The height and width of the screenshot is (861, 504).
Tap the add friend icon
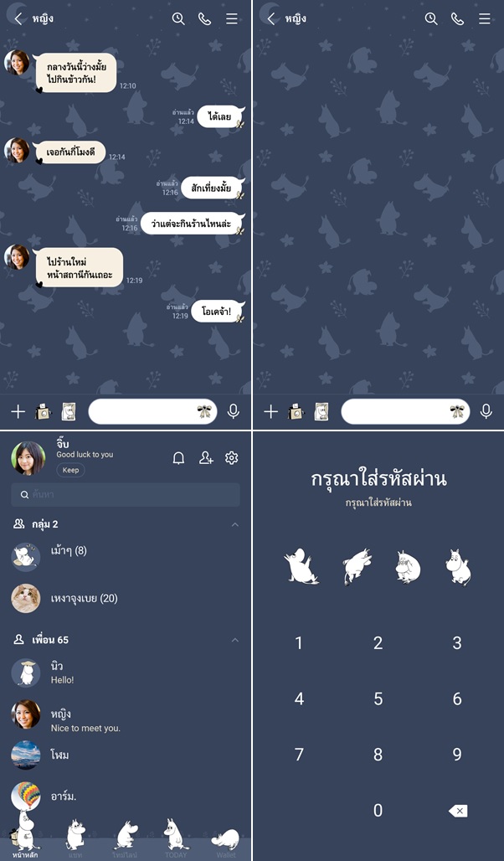point(206,458)
